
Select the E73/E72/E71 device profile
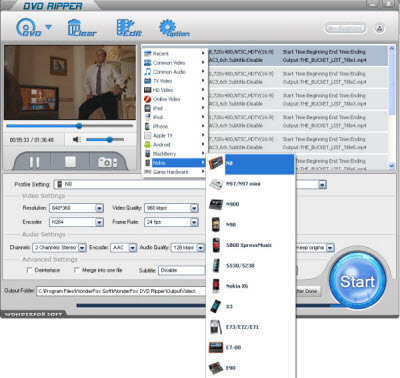coord(251,327)
